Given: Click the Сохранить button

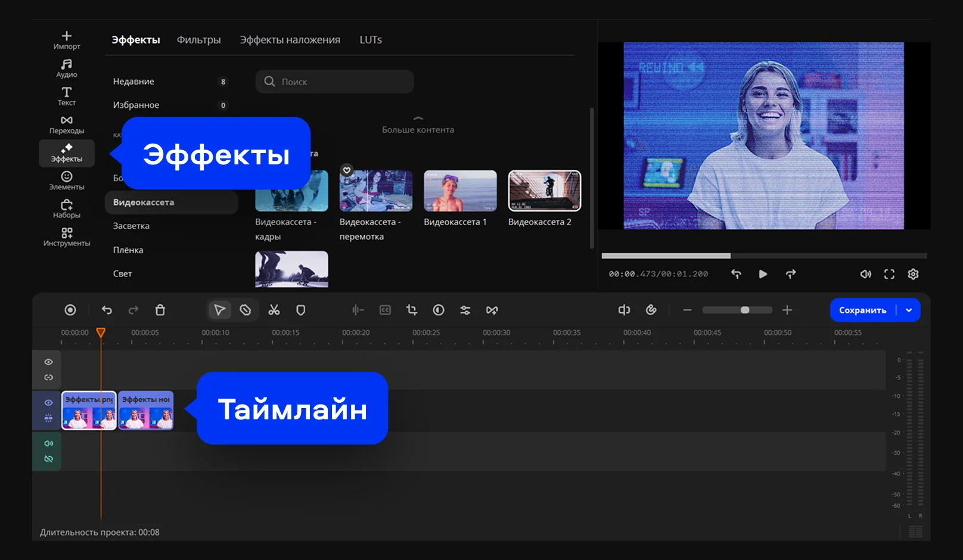Looking at the screenshot, I should [x=862, y=310].
